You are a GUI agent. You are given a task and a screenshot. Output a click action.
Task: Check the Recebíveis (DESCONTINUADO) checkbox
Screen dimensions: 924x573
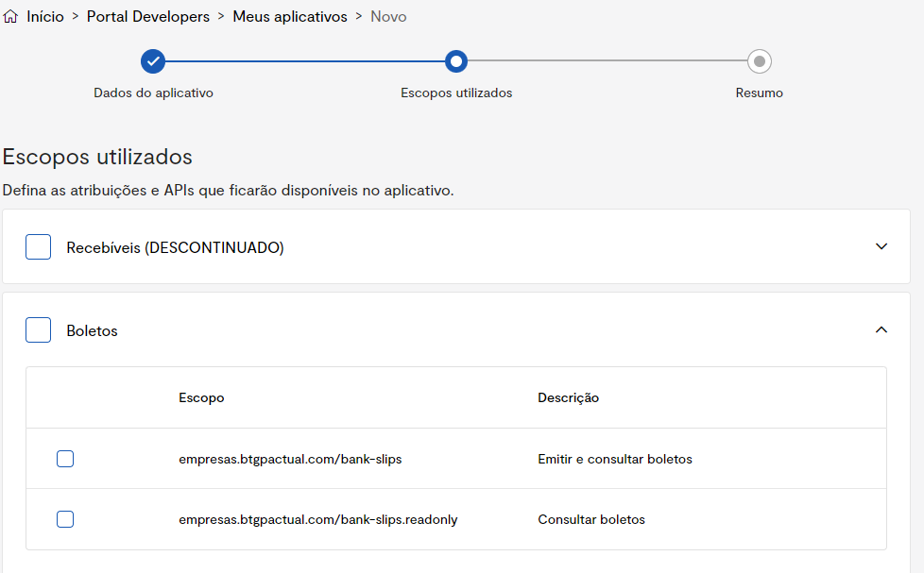click(x=39, y=247)
